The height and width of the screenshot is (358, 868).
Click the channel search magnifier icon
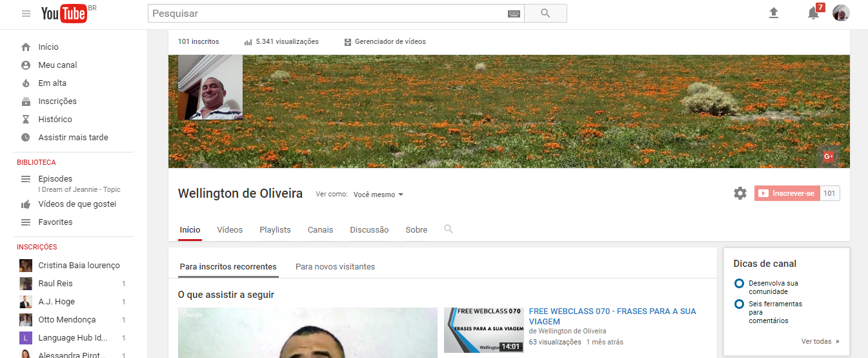[x=449, y=229]
